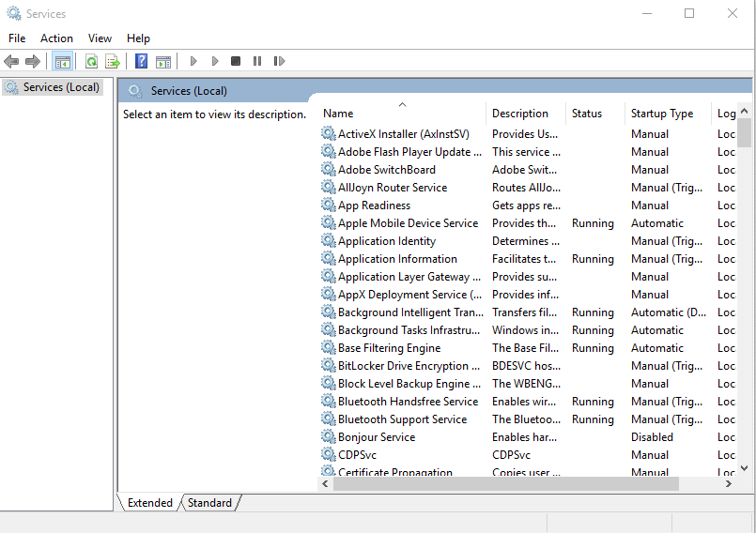Click the horizontal scrollbar right arrow
Image resolution: width=756 pixels, height=533 pixels.
(x=729, y=484)
